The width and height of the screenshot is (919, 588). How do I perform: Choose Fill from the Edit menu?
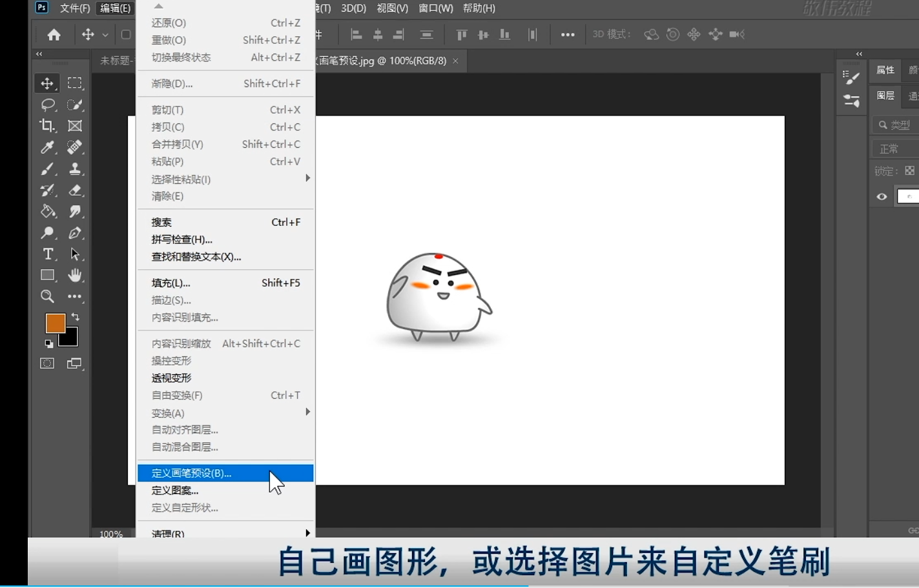pyautogui.click(x=225, y=283)
